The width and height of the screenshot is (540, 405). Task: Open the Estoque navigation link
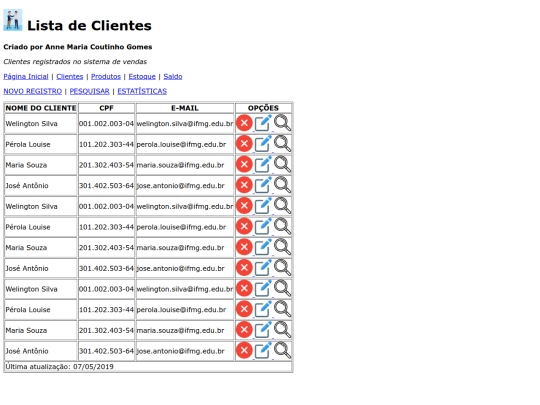[x=142, y=76]
